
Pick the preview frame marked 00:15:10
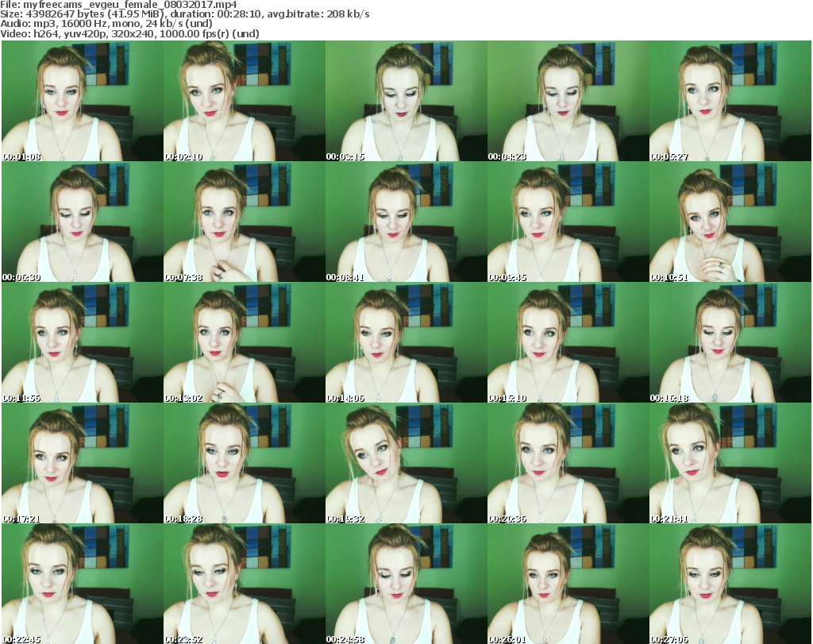click(x=568, y=343)
